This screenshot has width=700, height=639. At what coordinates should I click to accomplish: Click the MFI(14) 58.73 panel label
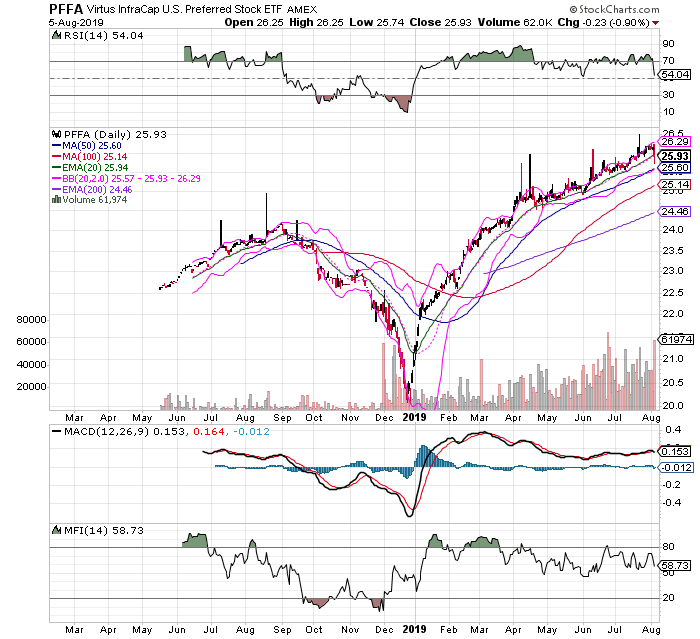pyautogui.click(x=104, y=530)
